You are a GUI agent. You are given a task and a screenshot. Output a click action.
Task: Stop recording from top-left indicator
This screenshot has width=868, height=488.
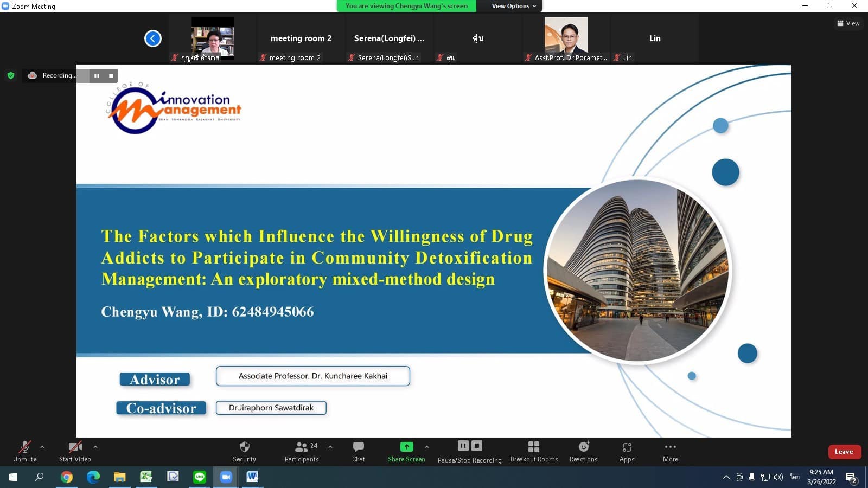[x=111, y=76]
